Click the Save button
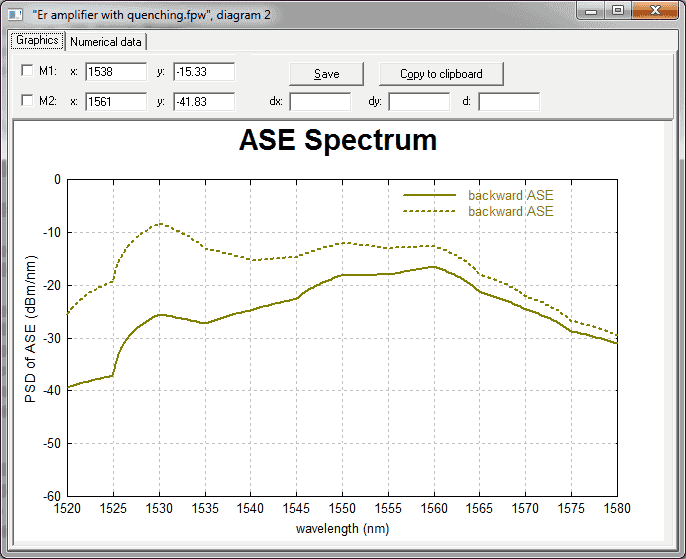 pyautogui.click(x=326, y=74)
